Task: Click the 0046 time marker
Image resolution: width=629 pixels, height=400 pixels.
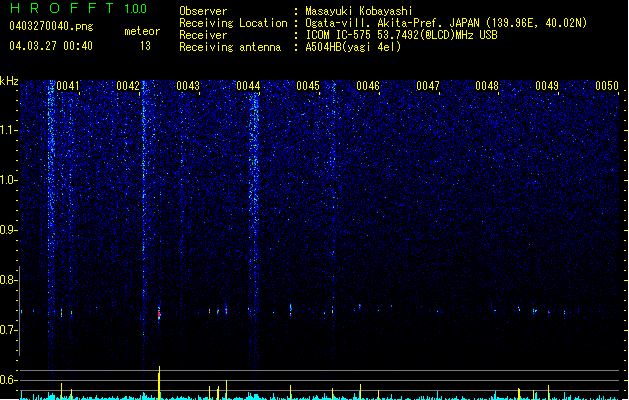Action: click(x=368, y=86)
